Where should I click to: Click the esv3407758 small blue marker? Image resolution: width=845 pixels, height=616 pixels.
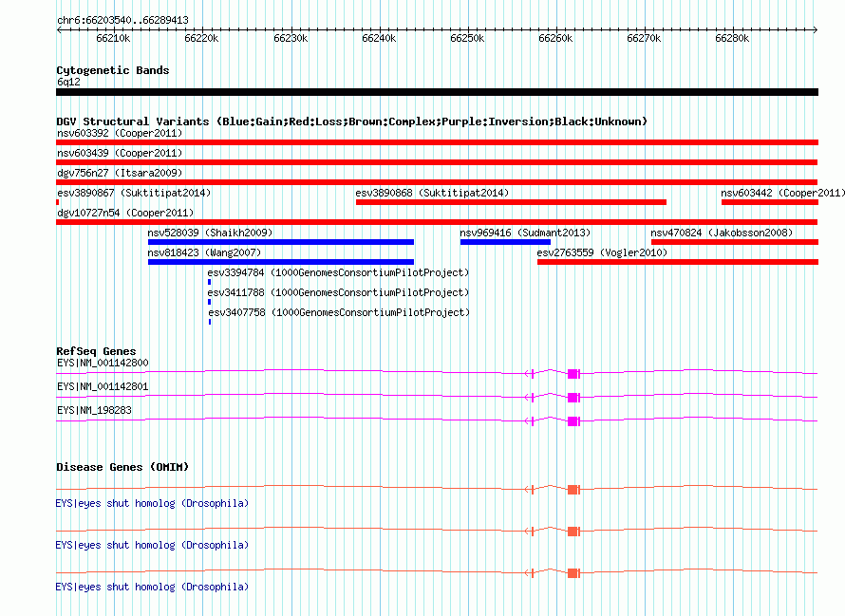coord(210,322)
